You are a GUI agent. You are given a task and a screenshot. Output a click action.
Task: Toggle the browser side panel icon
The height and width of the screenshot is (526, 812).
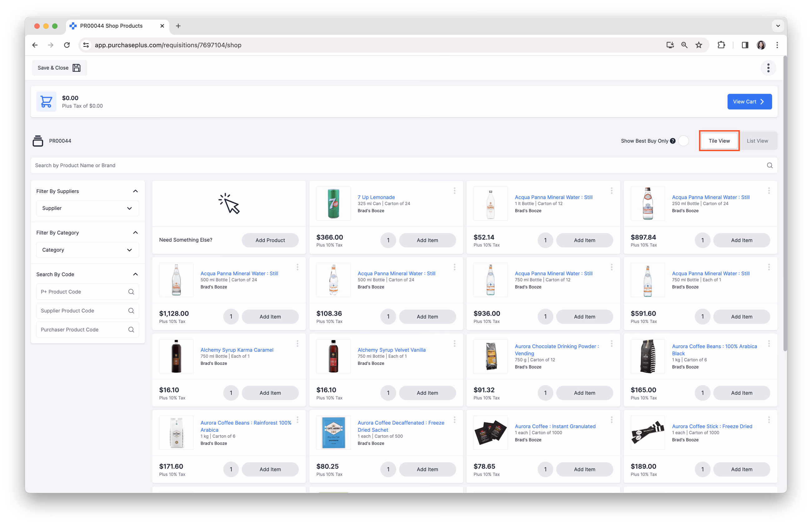tap(745, 45)
